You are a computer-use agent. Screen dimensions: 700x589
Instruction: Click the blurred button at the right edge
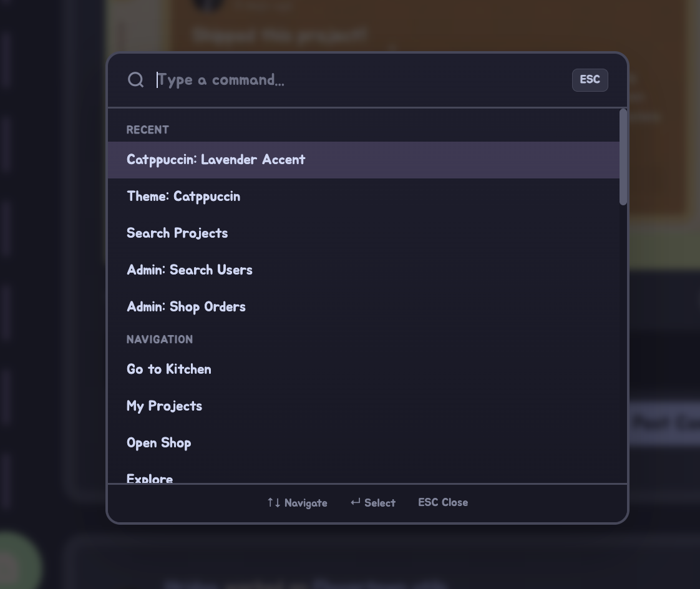[665, 423]
